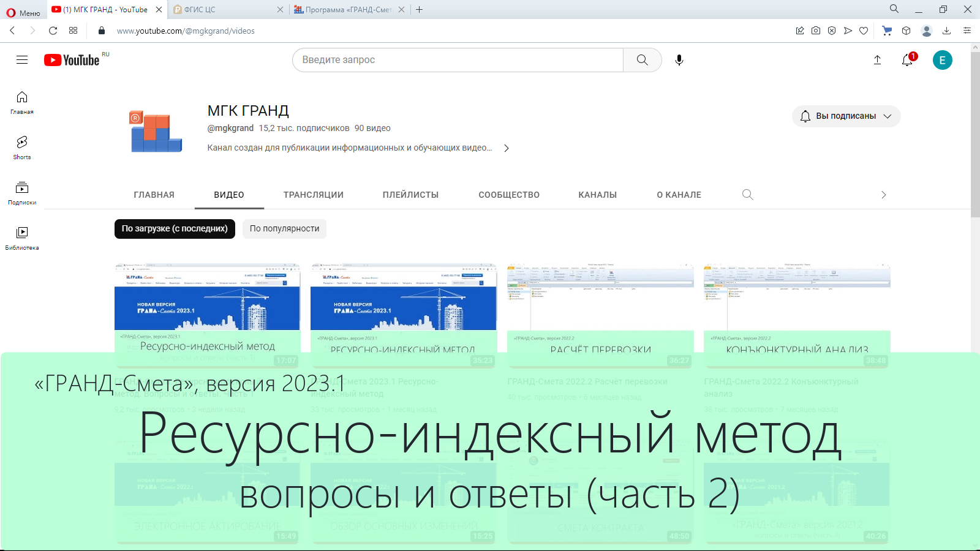This screenshot has width=980, height=551.
Task: Close the МГК ГРАНД YouTube tab
Action: (159, 9)
